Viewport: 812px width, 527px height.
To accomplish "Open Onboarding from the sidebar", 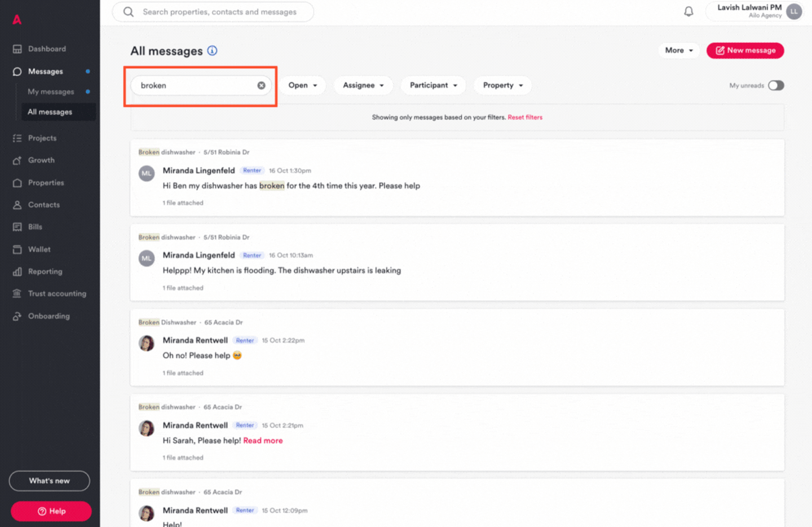I will (50, 316).
